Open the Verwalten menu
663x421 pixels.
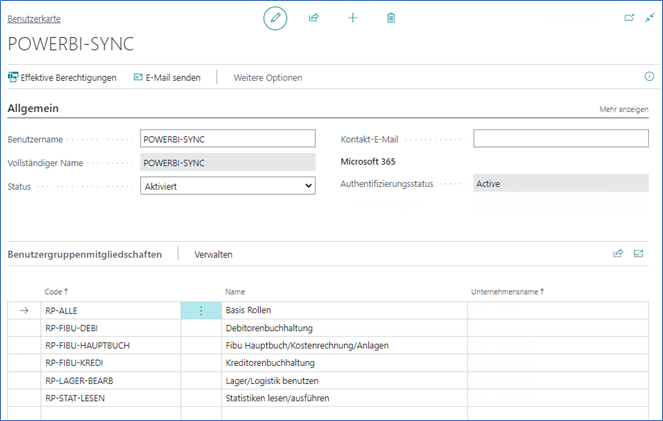(x=213, y=255)
